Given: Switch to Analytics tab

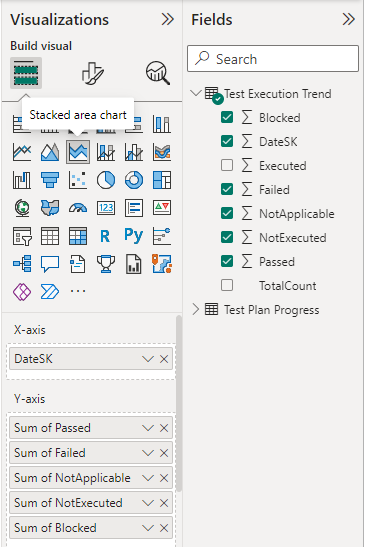Looking at the screenshot, I should (158, 73).
